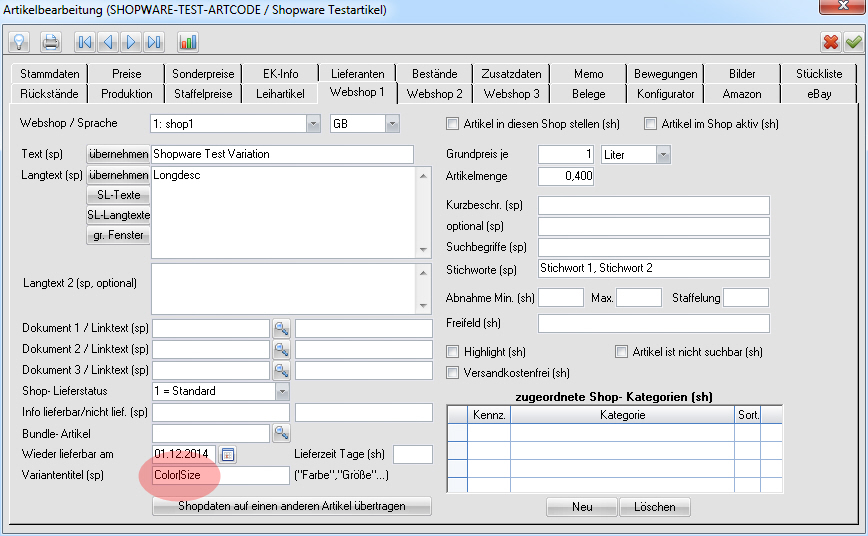The image size is (868, 536).
Task: Click the light bulb hint icon
Action: 19,42
